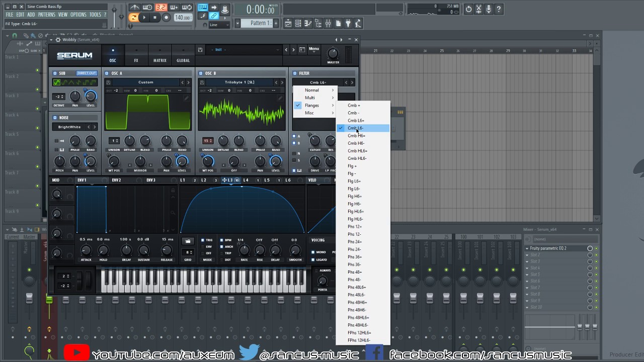Open the PATTERNS menu in FL Studio
The image size is (644, 362).
pyautogui.click(x=47, y=15)
